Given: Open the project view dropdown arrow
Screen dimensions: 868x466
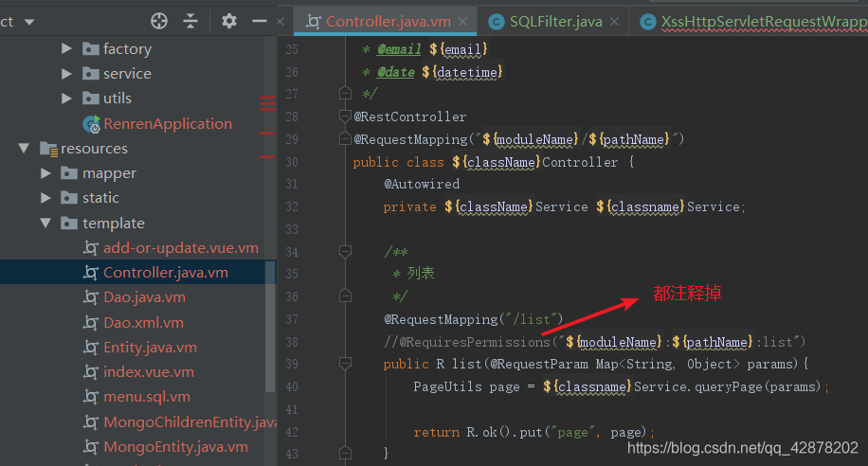Looking at the screenshot, I should click(29, 22).
